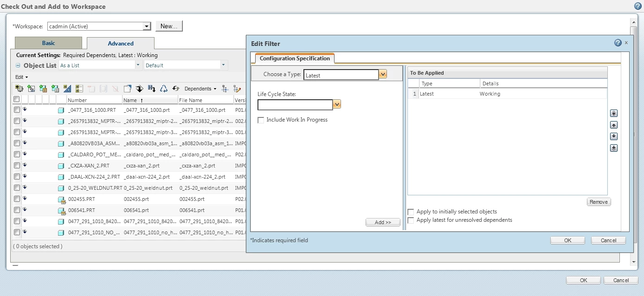Image resolution: width=644 pixels, height=296 pixels.
Task: Click Cancel in Check Out window
Action: pyautogui.click(x=621, y=280)
